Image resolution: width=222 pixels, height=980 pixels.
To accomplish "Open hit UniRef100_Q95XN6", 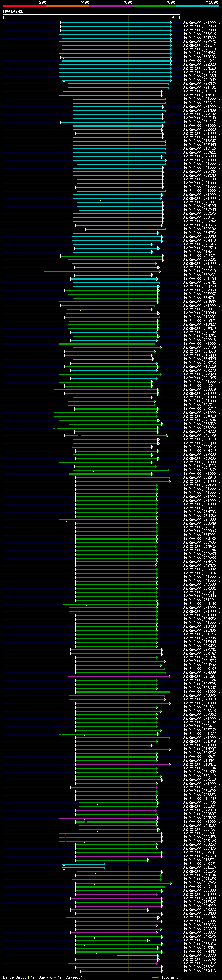I will click(199, 172).
